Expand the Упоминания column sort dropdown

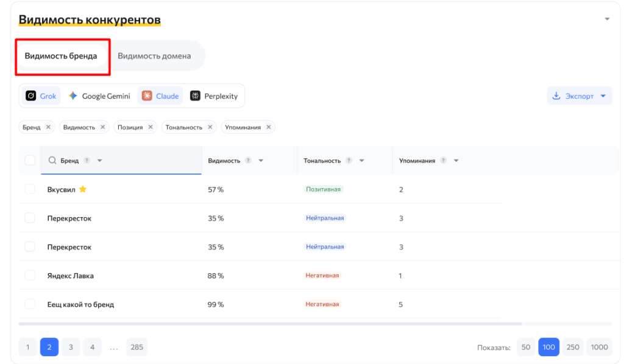tap(456, 161)
